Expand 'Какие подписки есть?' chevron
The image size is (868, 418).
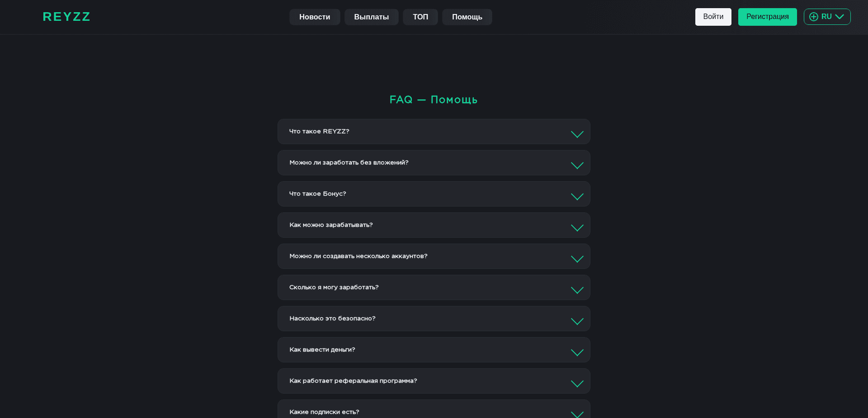click(577, 414)
